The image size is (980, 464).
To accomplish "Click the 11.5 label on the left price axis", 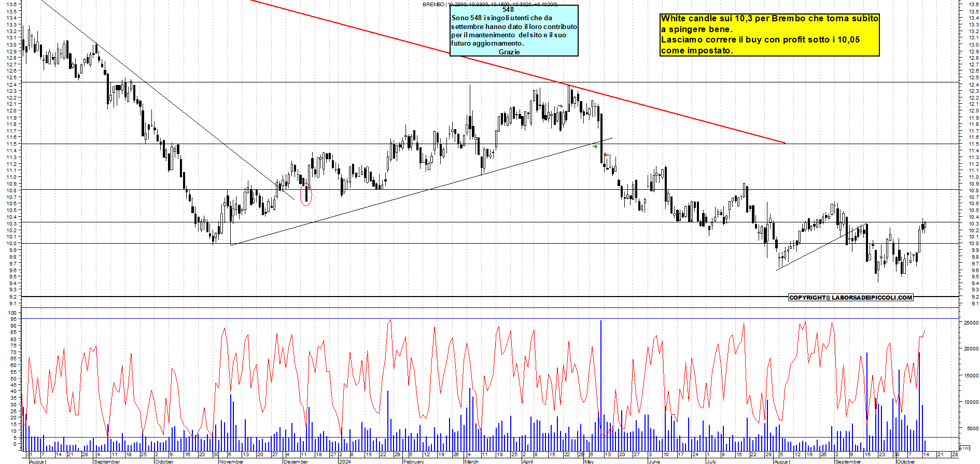I will 12,144.
